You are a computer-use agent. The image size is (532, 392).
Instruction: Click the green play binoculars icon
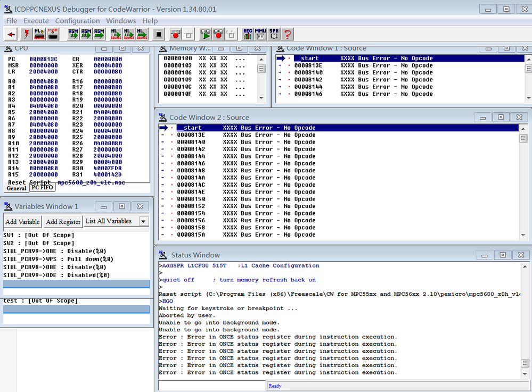(205, 34)
